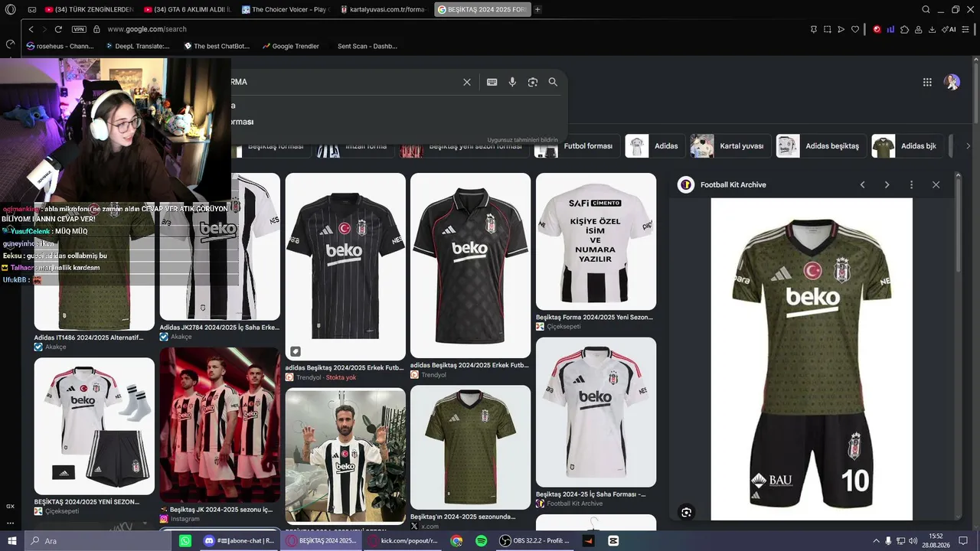Open the browser easy setup menu
This screenshot has width=980, height=551.
click(965, 29)
